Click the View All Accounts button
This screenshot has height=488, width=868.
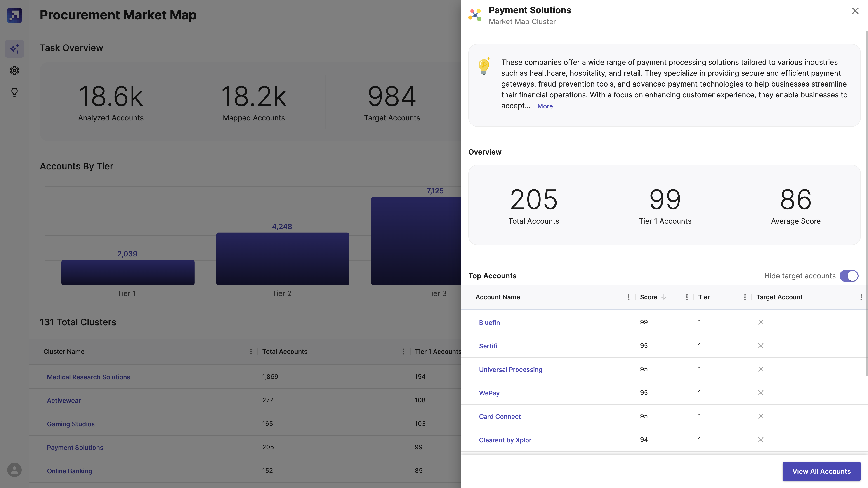tap(821, 471)
